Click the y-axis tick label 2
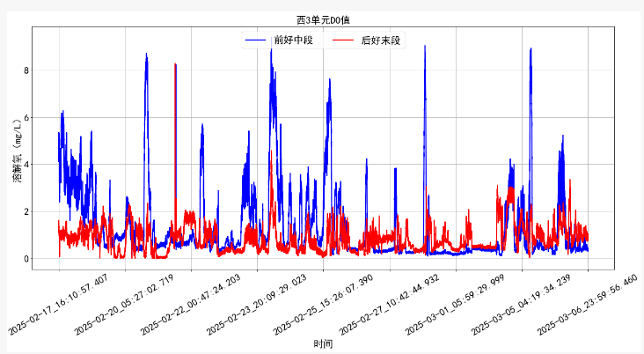Viewport: 644px width, 354px height. coord(27,211)
